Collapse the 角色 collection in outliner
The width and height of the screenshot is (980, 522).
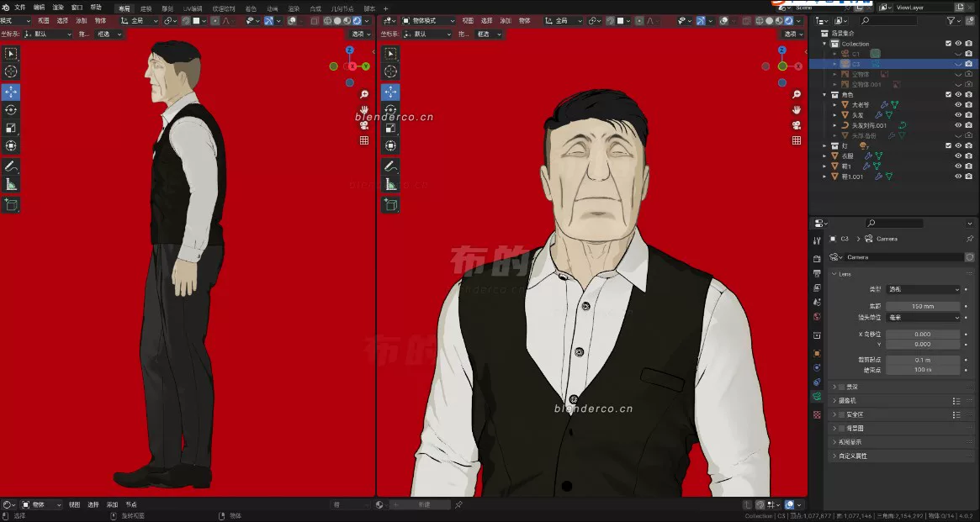click(x=825, y=95)
